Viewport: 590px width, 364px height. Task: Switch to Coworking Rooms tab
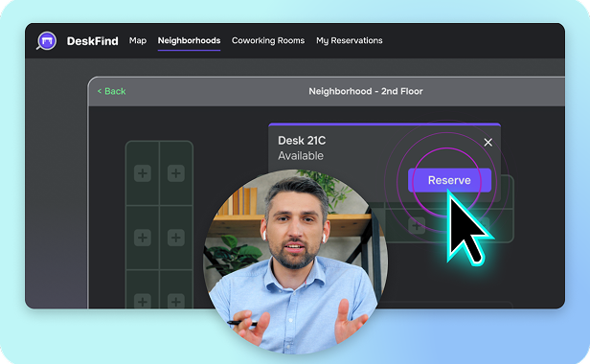pyautogui.click(x=268, y=40)
